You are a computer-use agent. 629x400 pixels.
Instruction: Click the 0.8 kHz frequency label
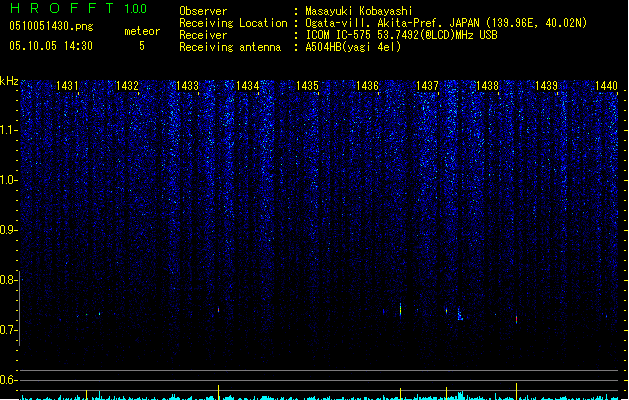pyautogui.click(x=8, y=280)
